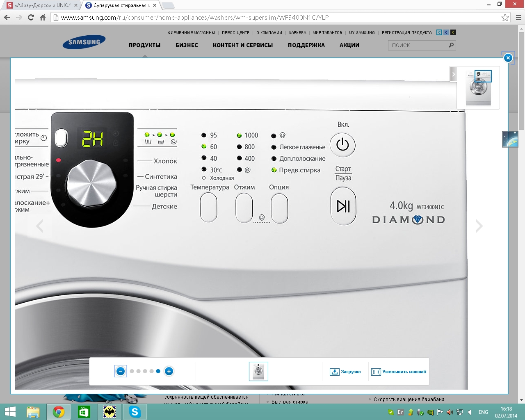Collapse the image navigator panel arrow
This screenshot has height=420, width=525.
point(453,74)
